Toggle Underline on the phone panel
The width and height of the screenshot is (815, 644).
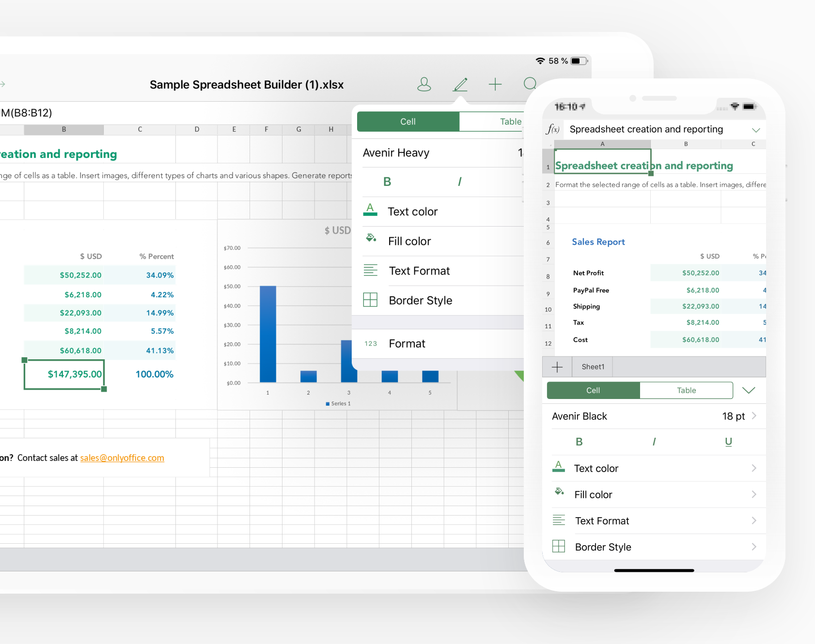pyautogui.click(x=728, y=442)
